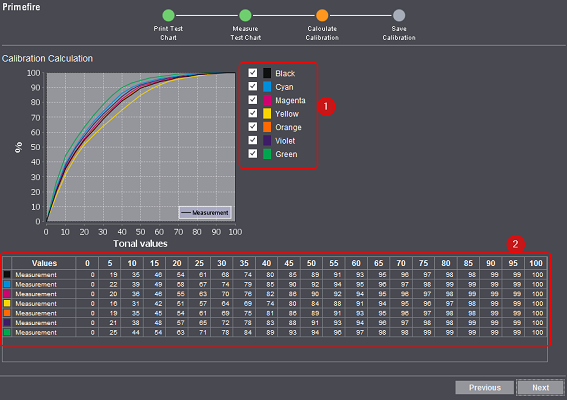The width and height of the screenshot is (567, 400).
Task: Click the Measurement legend in the chart
Action: click(205, 213)
